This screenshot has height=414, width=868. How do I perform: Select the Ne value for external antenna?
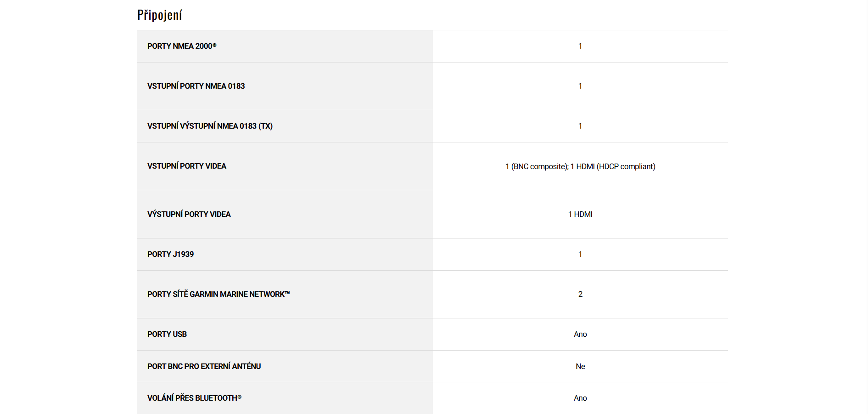[580, 366]
